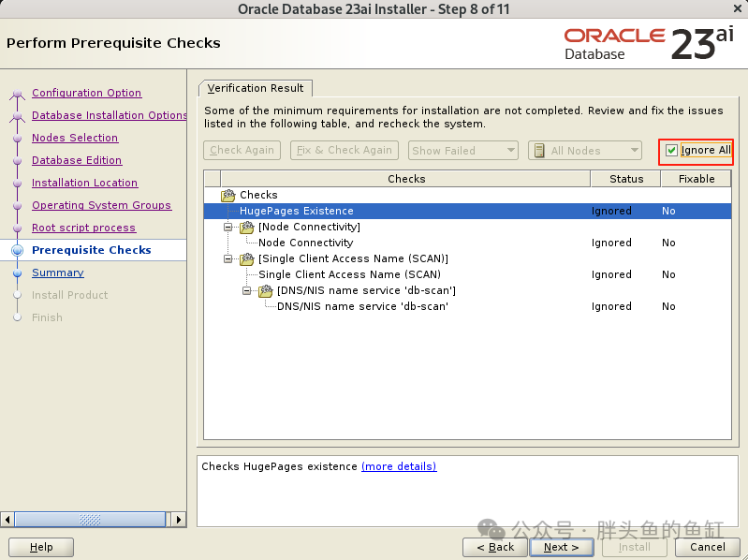
Task: Select the HugePages Existence check row
Action: pos(467,212)
